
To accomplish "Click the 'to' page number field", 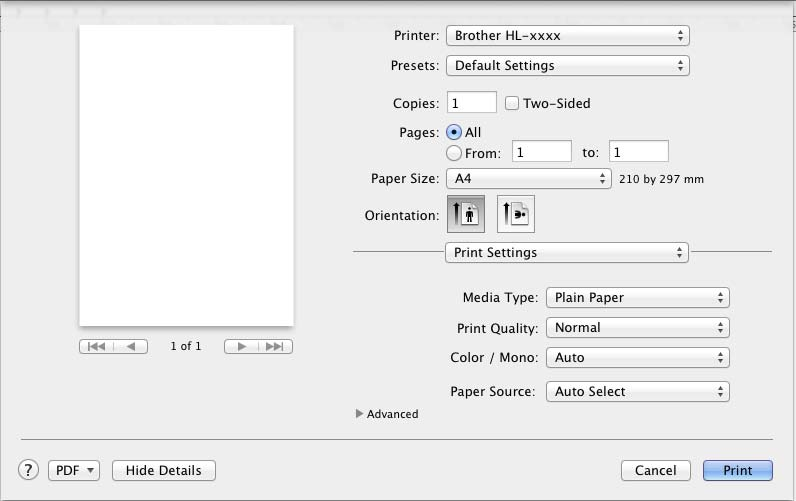I will tap(639, 151).
